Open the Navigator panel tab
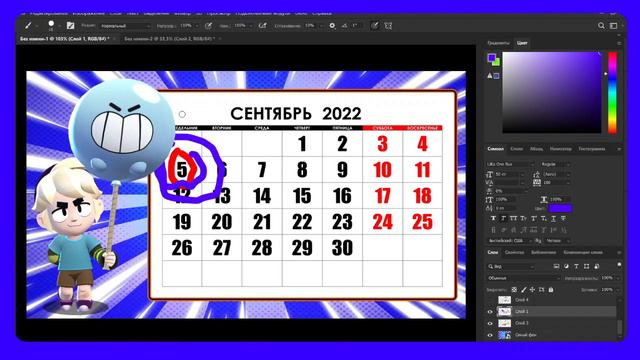 point(560,149)
